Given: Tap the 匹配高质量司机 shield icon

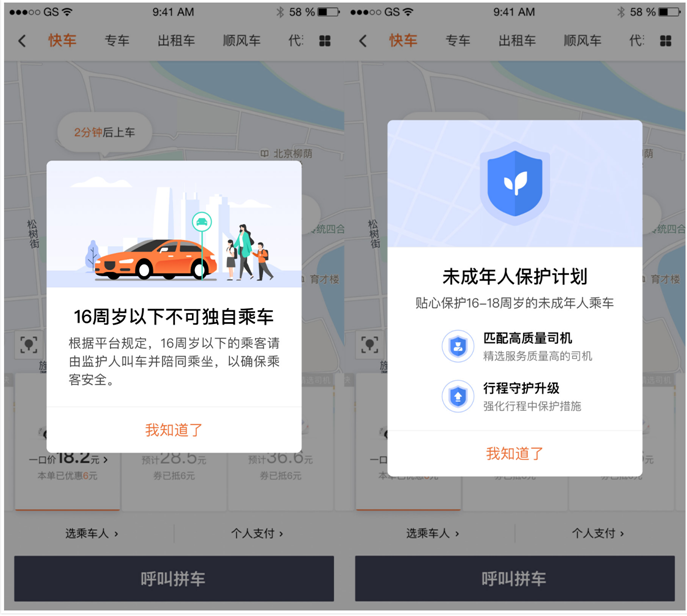Looking at the screenshot, I should pos(458,347).
